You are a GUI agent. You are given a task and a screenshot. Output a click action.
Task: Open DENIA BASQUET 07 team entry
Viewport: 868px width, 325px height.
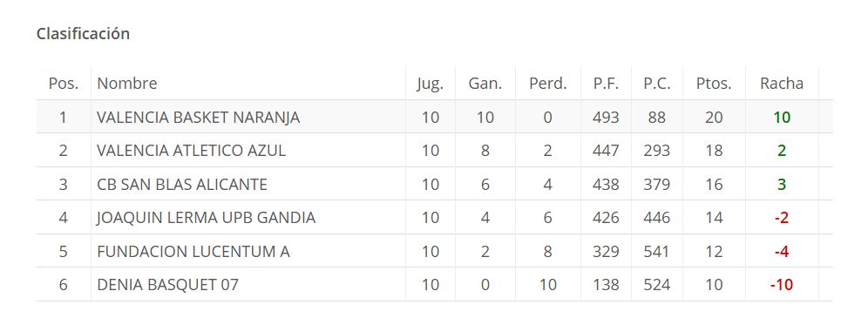[x=167, y=285]
